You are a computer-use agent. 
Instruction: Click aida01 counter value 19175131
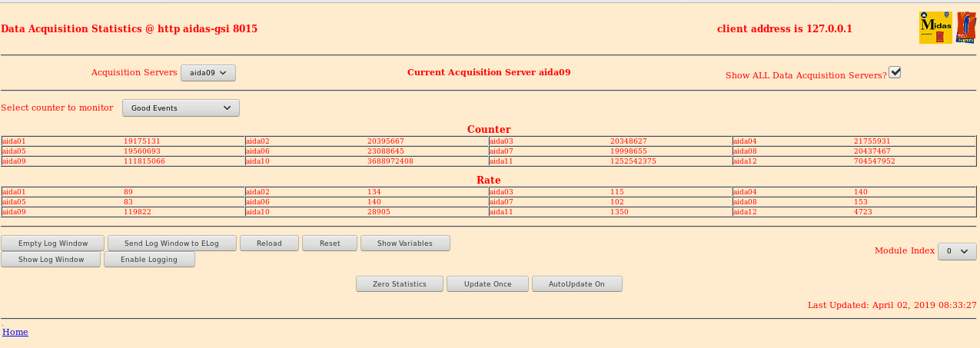pyautogui.click(x=142, y=141)
